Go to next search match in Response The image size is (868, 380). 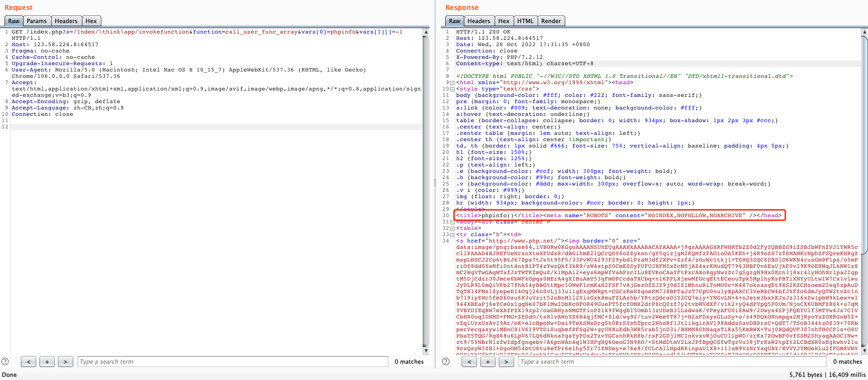pos(506,361)
